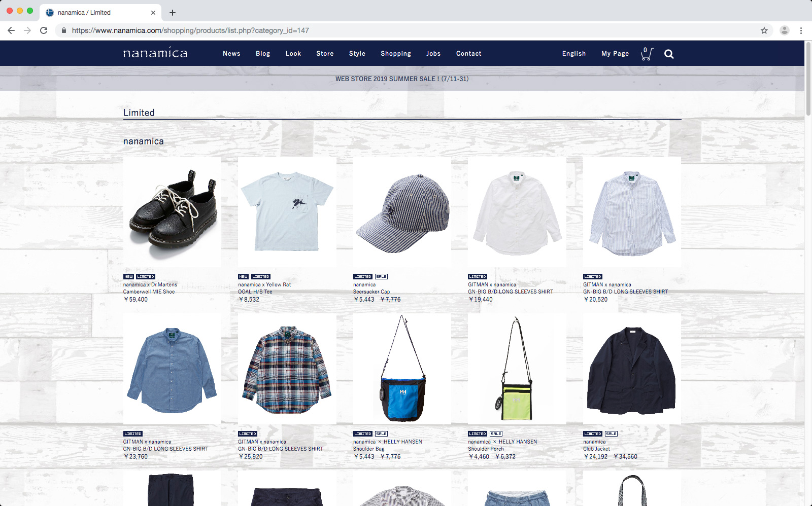The image size is (812, 506).
Task: Click the address bar URL
Action: (x=190, y=30)
